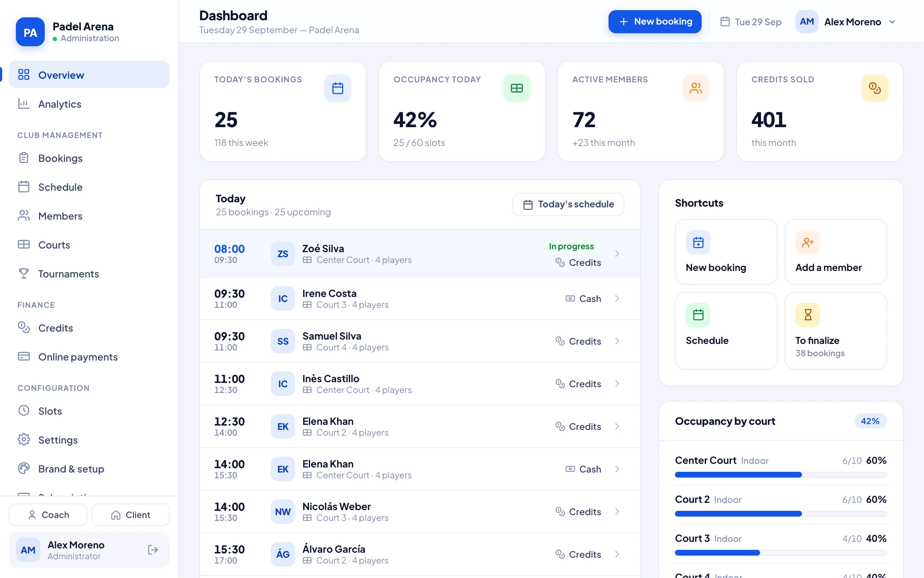This screenshot has width=924, height=578.
Task: Open Today's schedule button
Action: coord(568,204)
